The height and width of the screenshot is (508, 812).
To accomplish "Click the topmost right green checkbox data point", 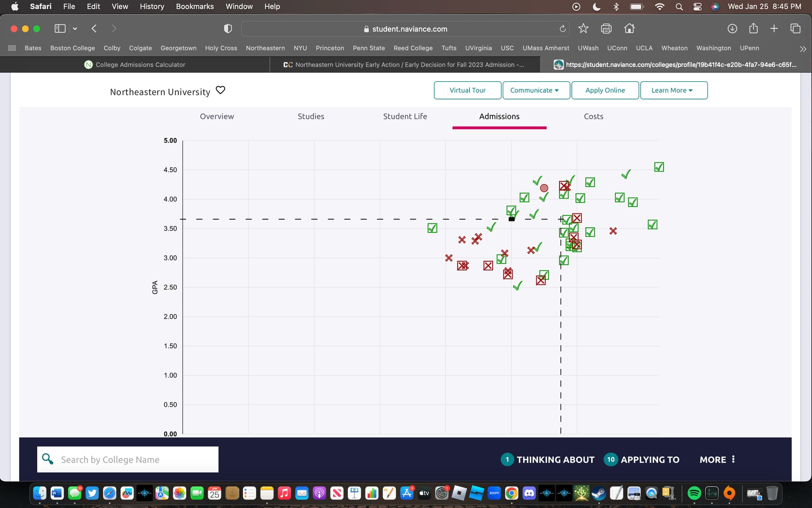I will [x=659, y=167].
